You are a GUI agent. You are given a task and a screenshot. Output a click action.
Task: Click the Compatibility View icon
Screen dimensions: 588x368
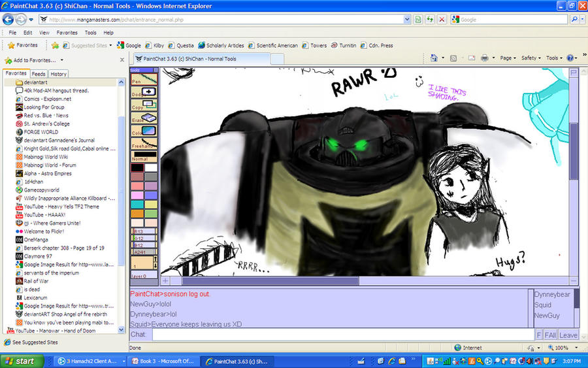pos(417,20)
